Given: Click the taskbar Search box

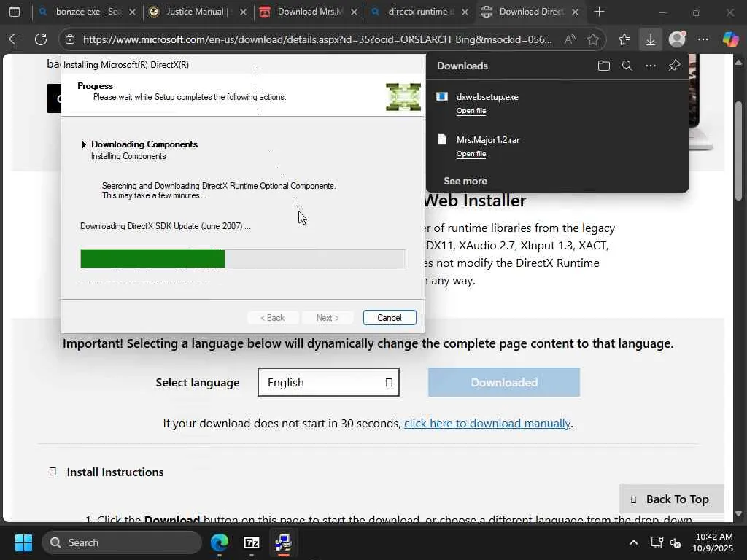Looking at the screenshot, I should coord(122,542).
